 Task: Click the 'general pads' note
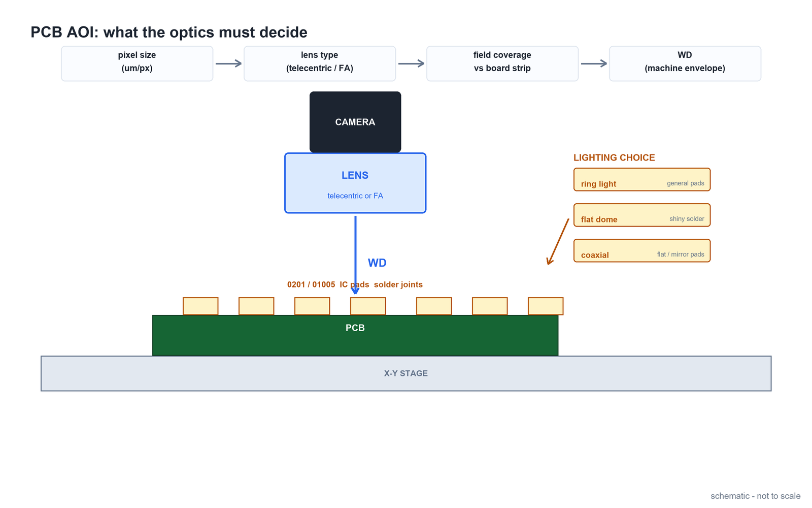(x=686, y=183)
